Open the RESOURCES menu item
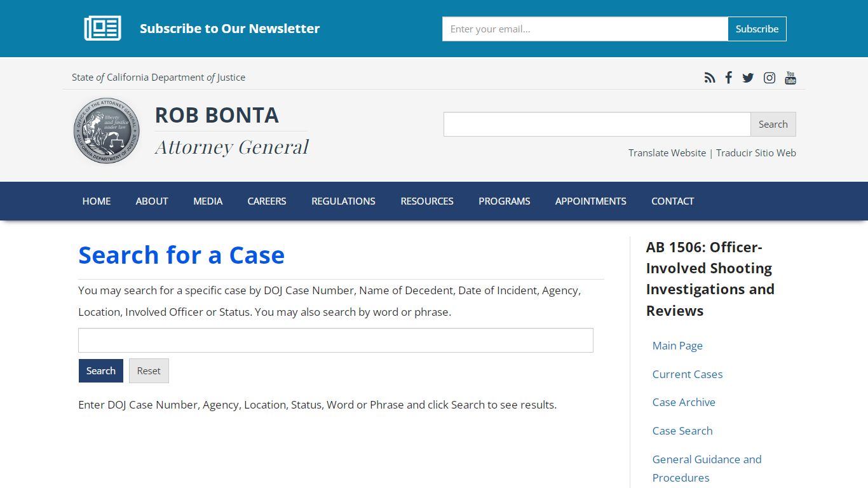 pos(427,201)
